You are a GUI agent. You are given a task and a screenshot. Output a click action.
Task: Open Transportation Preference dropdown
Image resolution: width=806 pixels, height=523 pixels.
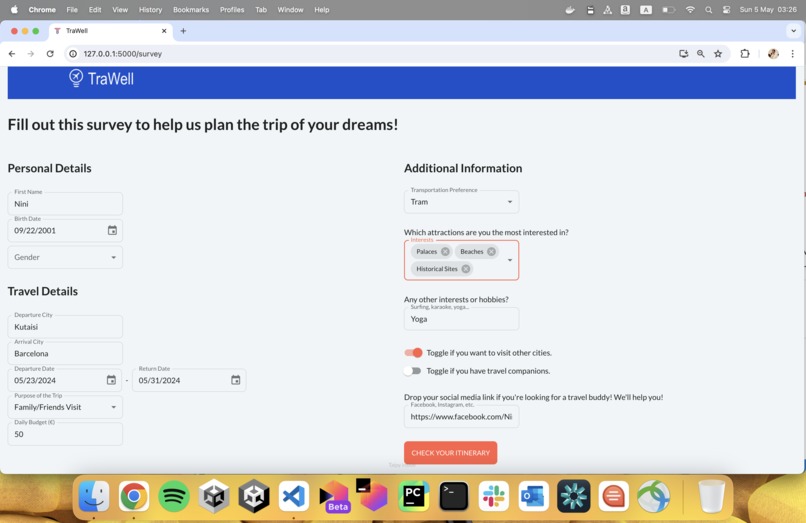462,202
